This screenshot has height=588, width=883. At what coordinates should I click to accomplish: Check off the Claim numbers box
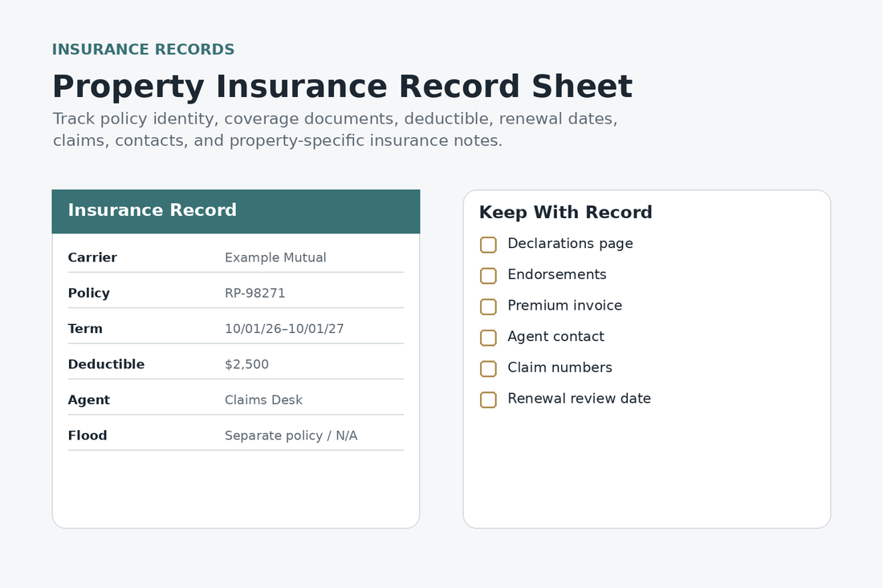click(488, 368)
